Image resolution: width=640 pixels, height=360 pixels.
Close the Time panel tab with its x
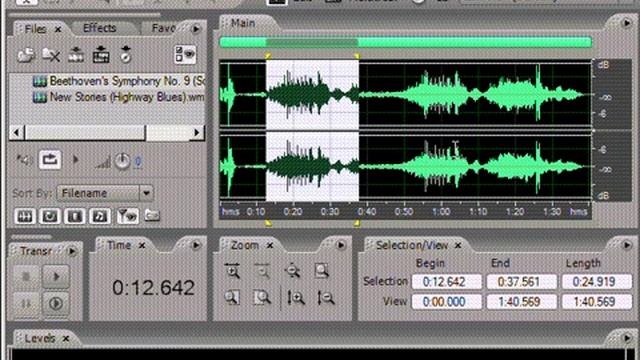pos(142,246)
